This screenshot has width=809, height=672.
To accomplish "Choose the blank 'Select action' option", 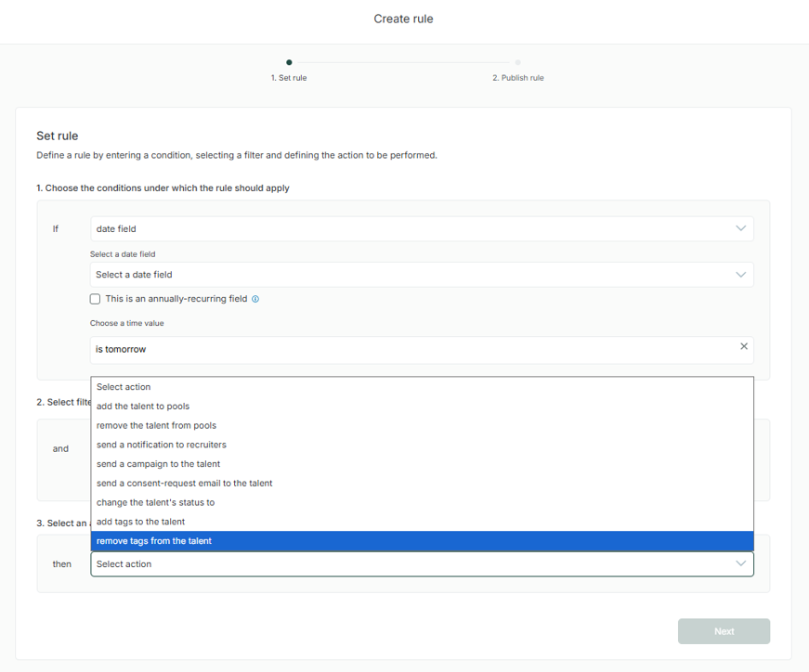I will 124,387.
